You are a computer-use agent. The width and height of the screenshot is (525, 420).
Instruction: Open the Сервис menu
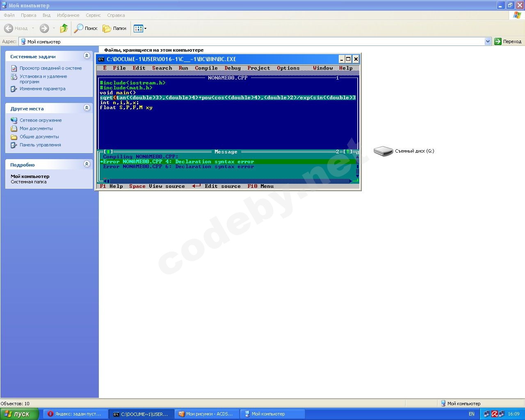coord(93,15)
